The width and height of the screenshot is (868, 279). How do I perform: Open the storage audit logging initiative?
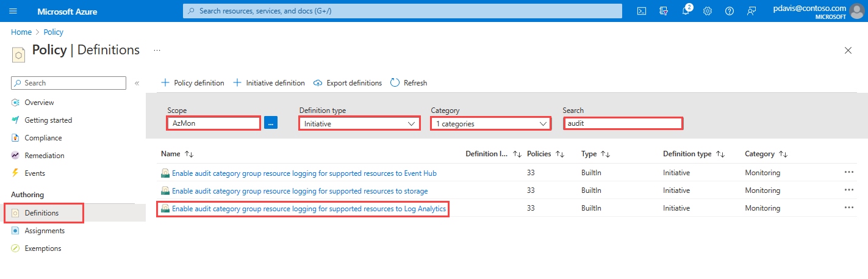click(300, 190)
